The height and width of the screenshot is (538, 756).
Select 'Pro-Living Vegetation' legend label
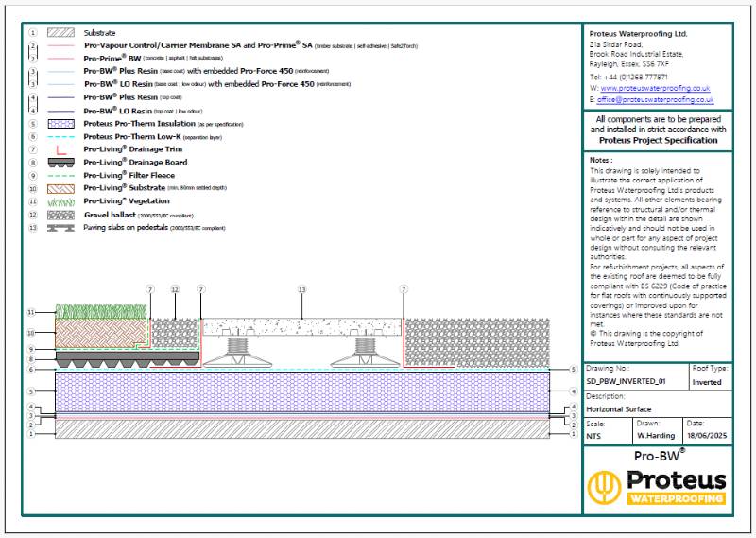pos(127,201)
